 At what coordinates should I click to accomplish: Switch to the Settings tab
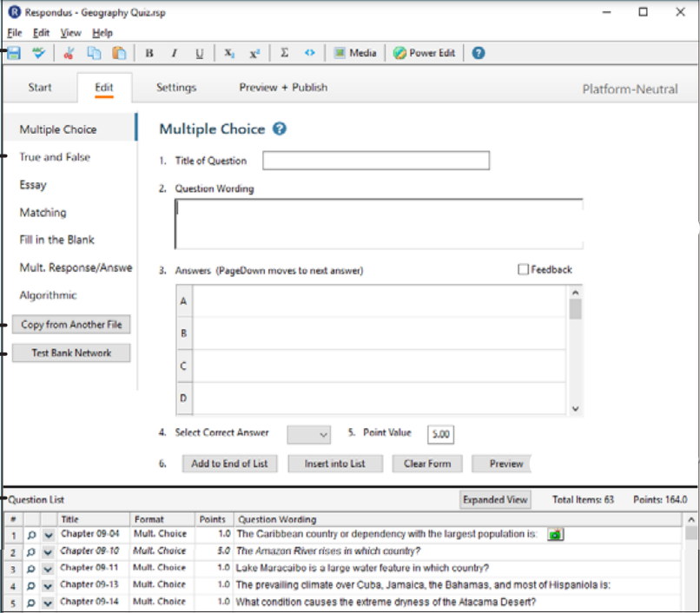[176, 88]
